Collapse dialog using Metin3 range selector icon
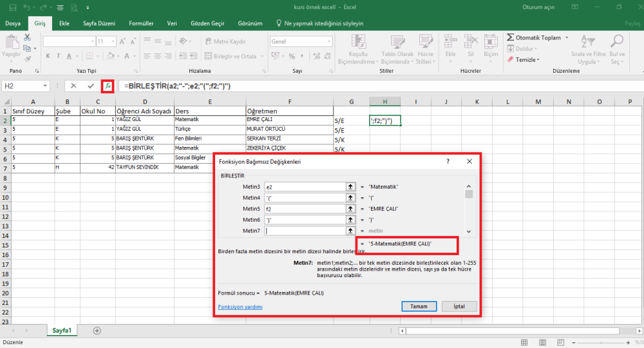 point(350,187)
